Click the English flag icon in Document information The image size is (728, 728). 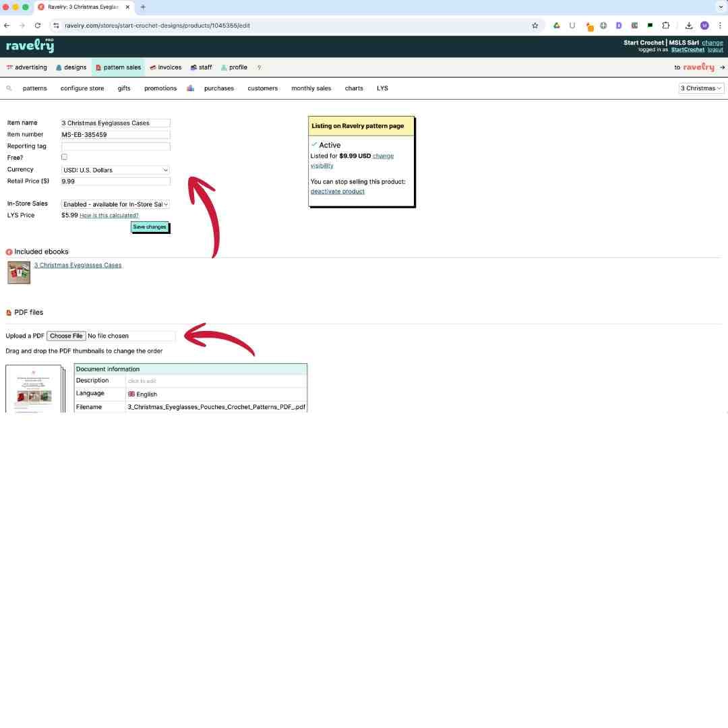pyautogui.click(x=132, y=394)
